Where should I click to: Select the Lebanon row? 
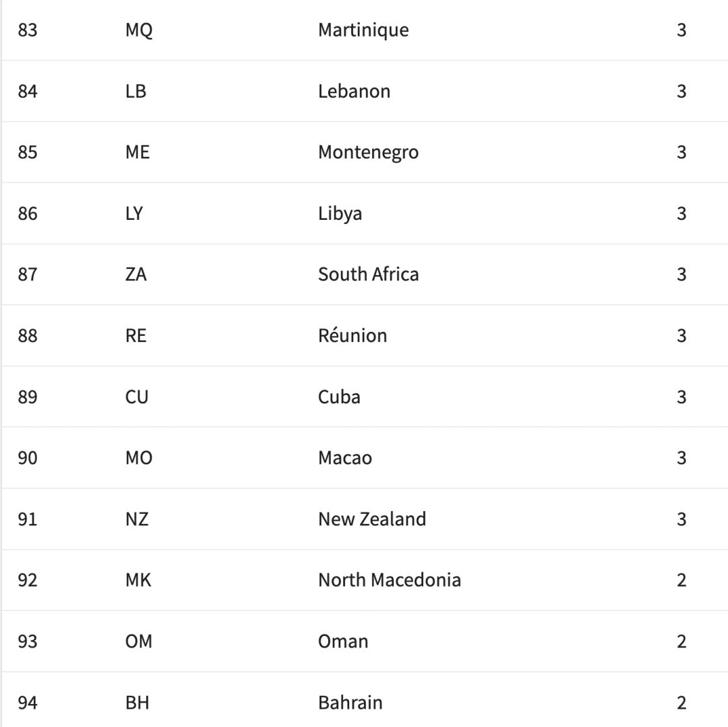[x=365, y=91]
